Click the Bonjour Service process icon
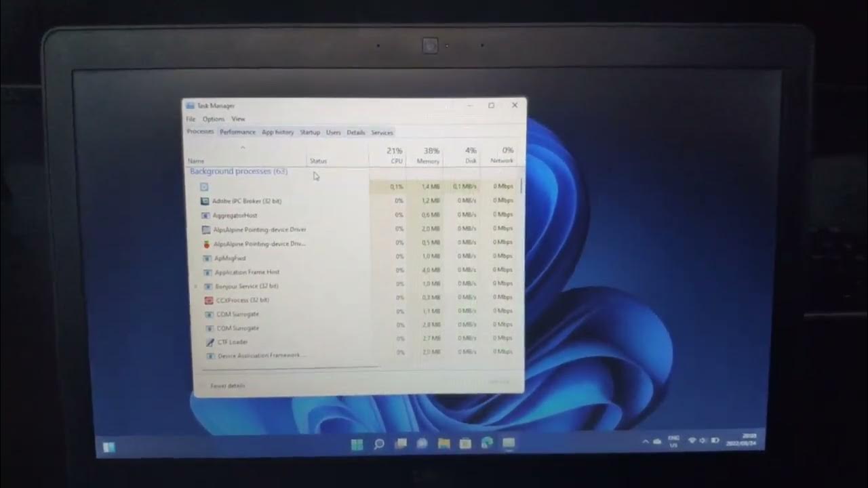This screenshot has width=868, height=488. coord(208,286)
